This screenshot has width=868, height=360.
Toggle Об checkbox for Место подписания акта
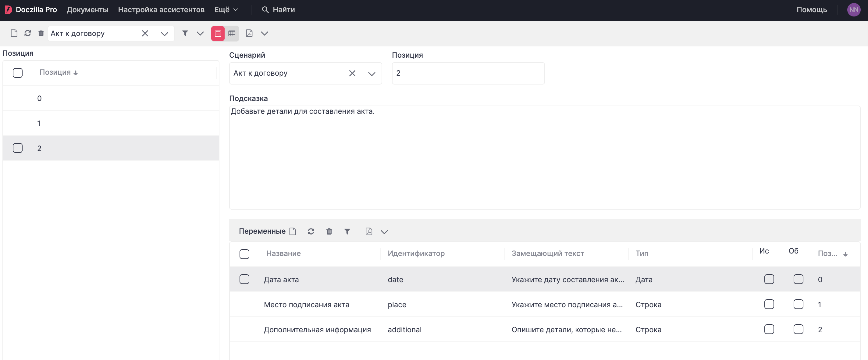(798, 304)
